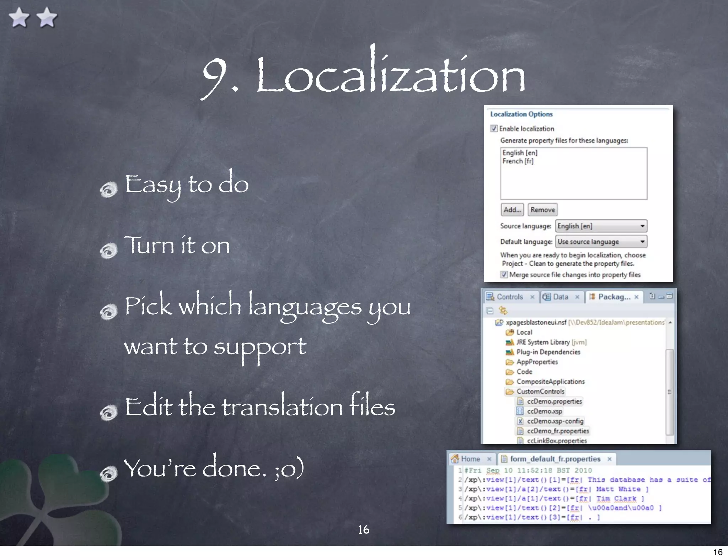
Task: Click the Remove language button
Action: click(x=542, y=210)
